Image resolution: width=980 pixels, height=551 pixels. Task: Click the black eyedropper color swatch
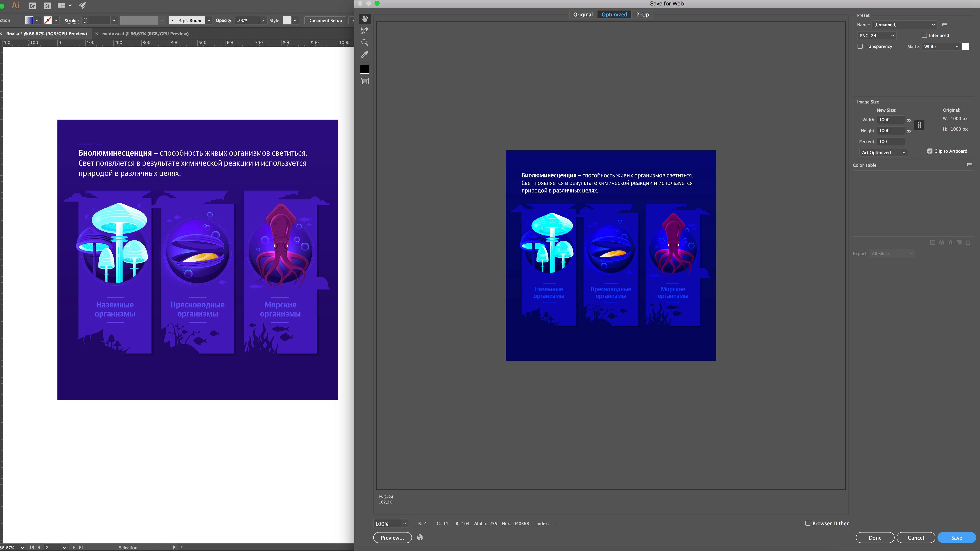click(x=364, y=69)
